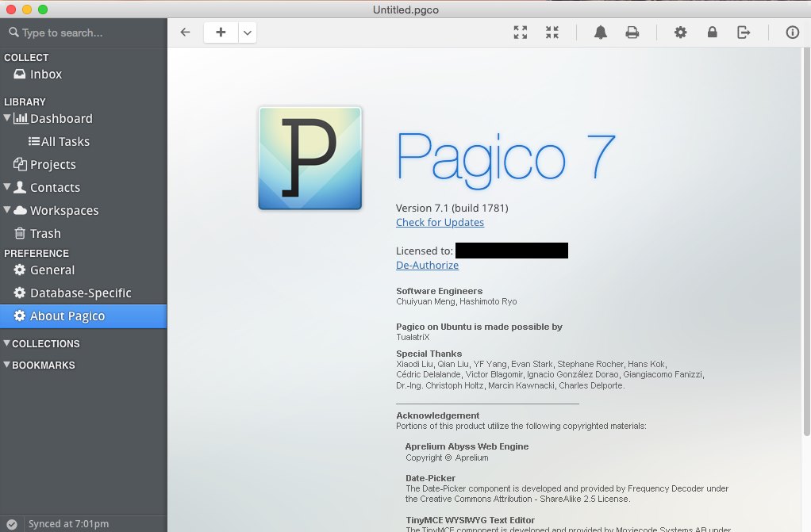The height and width of the screenshot is (532, 811).
Task: Toggle the Contacts disclosure triangle
Action: tap(6, 186)
